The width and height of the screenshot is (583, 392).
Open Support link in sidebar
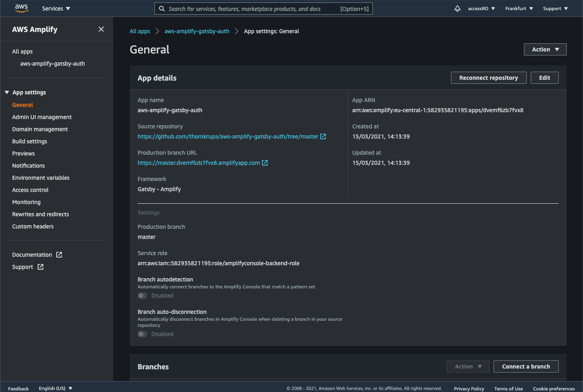[x=23, y=267]
